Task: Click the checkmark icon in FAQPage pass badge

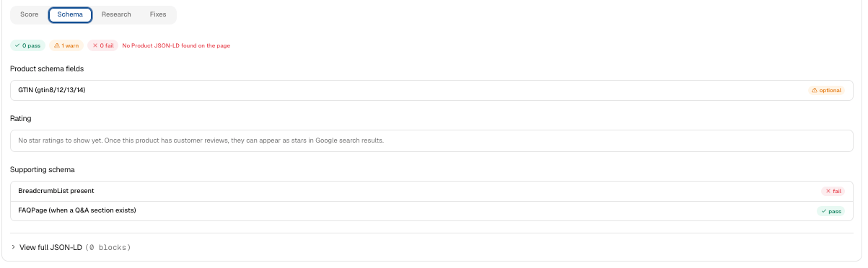Action: (x=823, y=211)
